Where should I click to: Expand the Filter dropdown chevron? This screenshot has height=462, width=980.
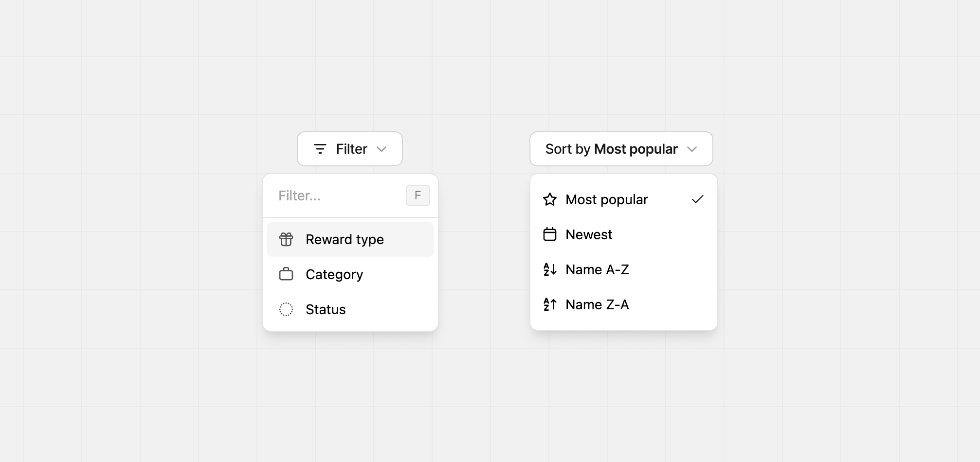point(381,149)
